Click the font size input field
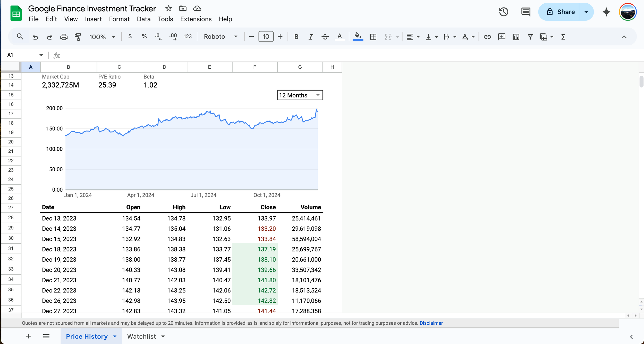The width and height of the screenshot is (644, 344). click(266, 37)
